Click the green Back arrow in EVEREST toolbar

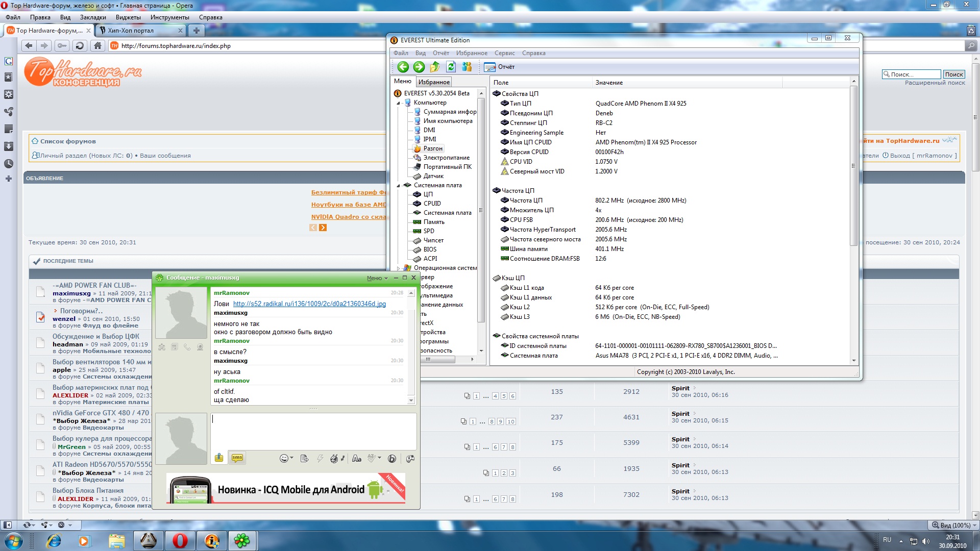click(403, 67)
